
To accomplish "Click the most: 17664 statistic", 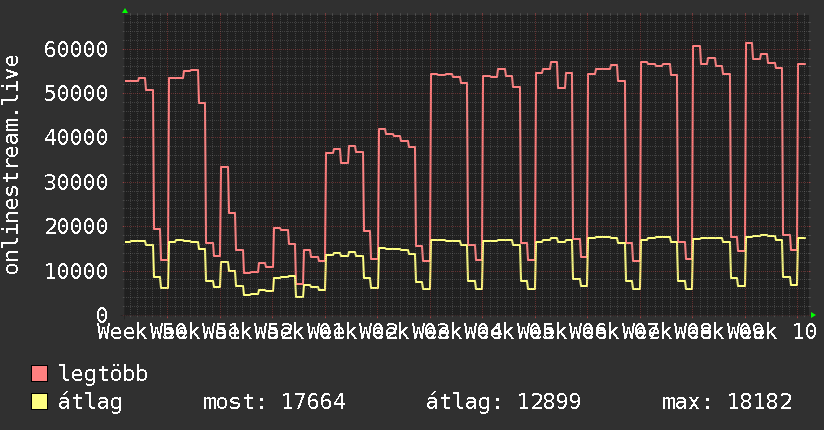I will pyautogui.click(x=274, y=402).
